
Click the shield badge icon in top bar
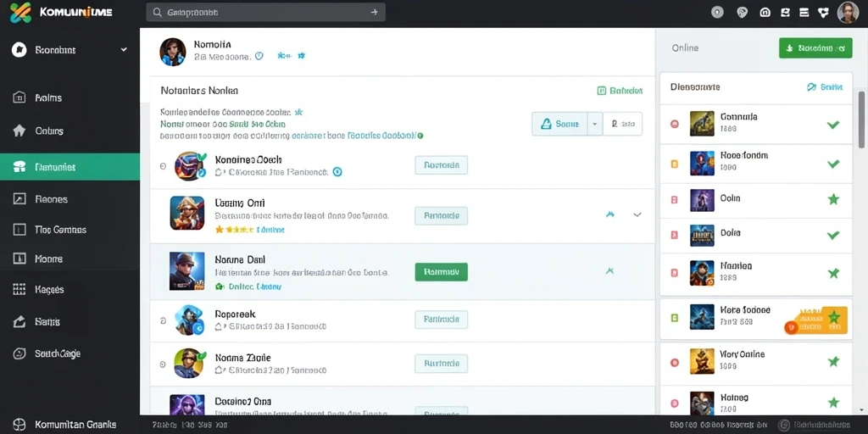pyautogui.click(x=743, y=12)
